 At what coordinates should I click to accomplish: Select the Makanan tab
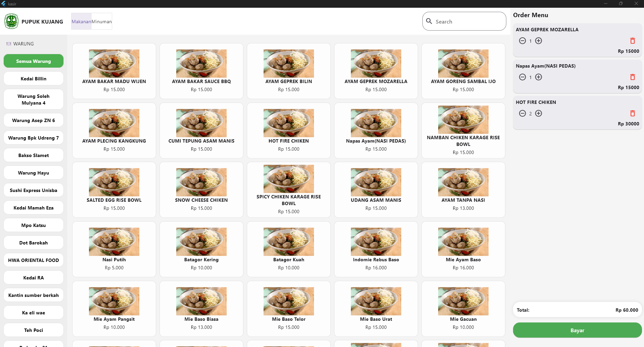[81, 22]
